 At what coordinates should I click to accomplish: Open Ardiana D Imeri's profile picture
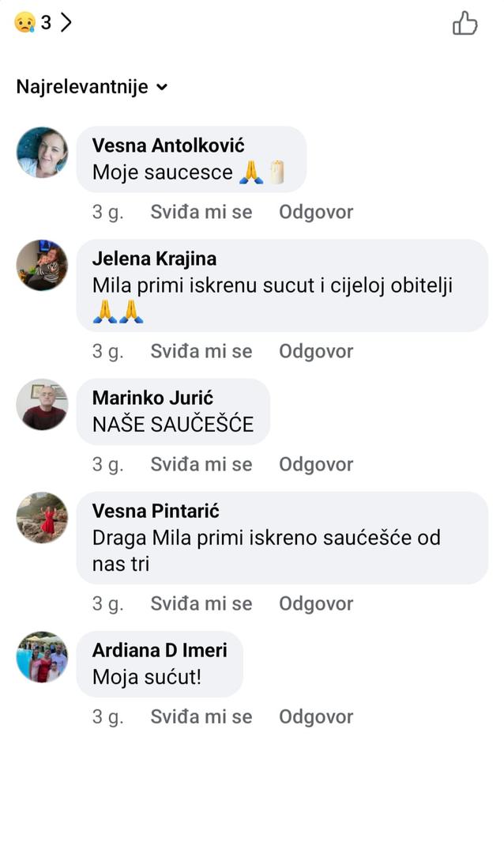[x=42, y=656]
